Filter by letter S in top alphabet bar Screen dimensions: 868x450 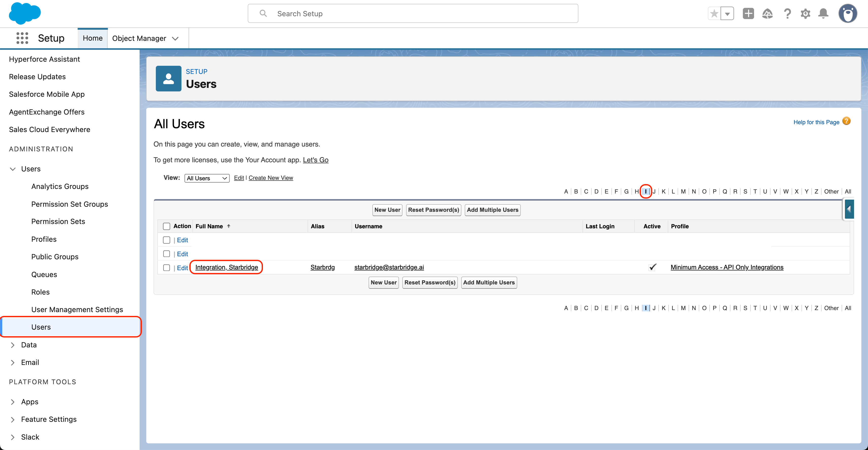coord(745,191)
